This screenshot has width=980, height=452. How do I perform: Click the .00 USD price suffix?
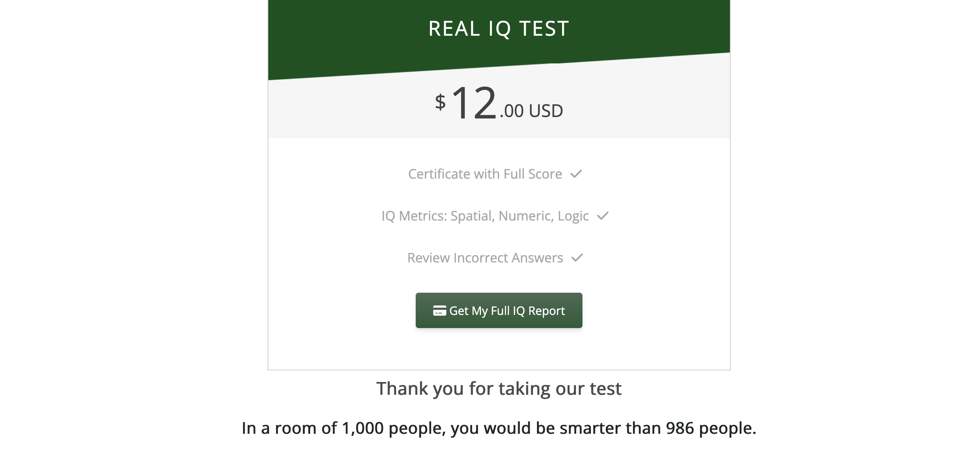click(x=531, y=111)
